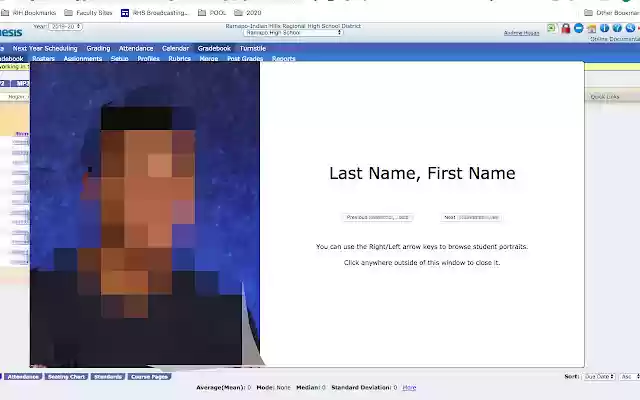This screenshot has width=640, height=400.
Task: Open the Attendance top menu
Action: pos(136,48)
